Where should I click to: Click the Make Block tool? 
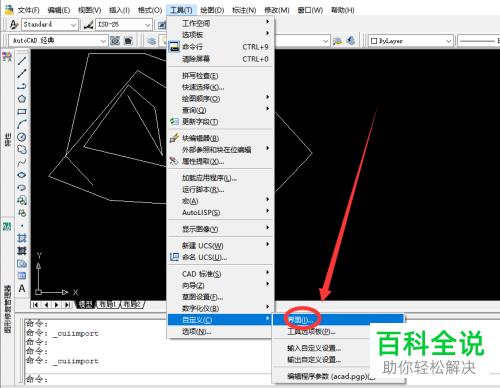tap(22, 213)
